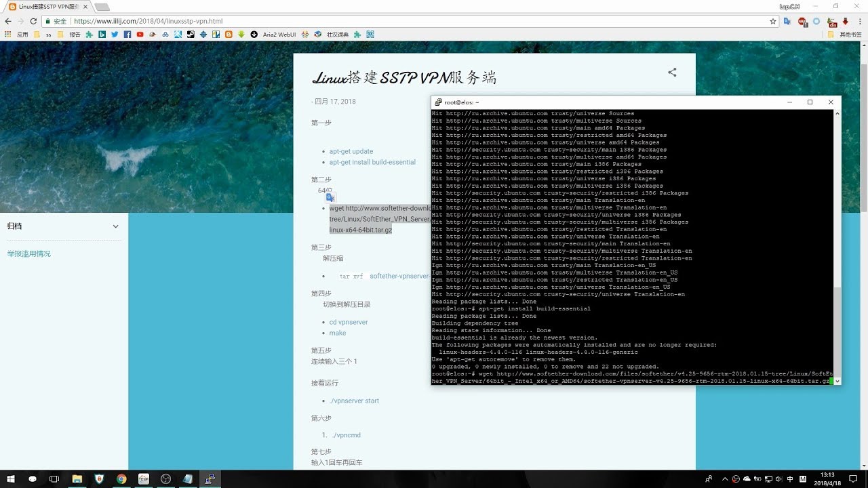This screenshot has width=868, height=488.
Task: Open Task View from the taskbar
Action: [x=54, y=479]
